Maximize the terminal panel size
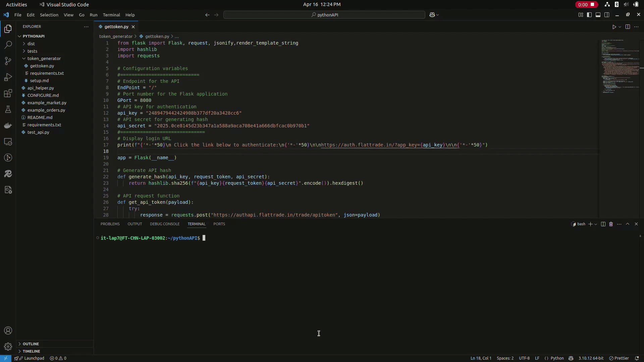The width and height of the screenshot is (644, 362). click(x=628, y=224)
